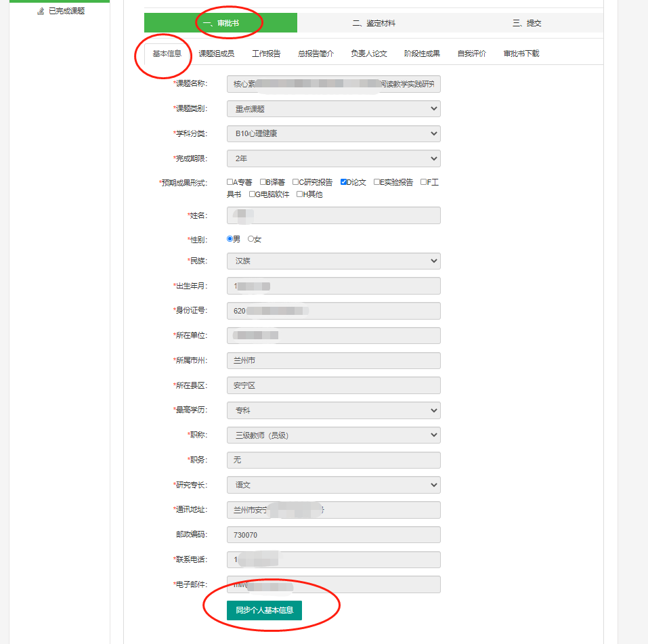The height and width of the screenshot is (644, 648).
Task: Open the 工作报告 tab
Action: 266,53
